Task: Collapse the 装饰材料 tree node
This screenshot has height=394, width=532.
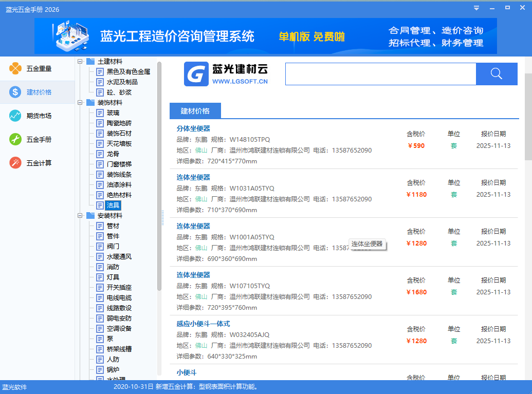Action: coord(80,103)
